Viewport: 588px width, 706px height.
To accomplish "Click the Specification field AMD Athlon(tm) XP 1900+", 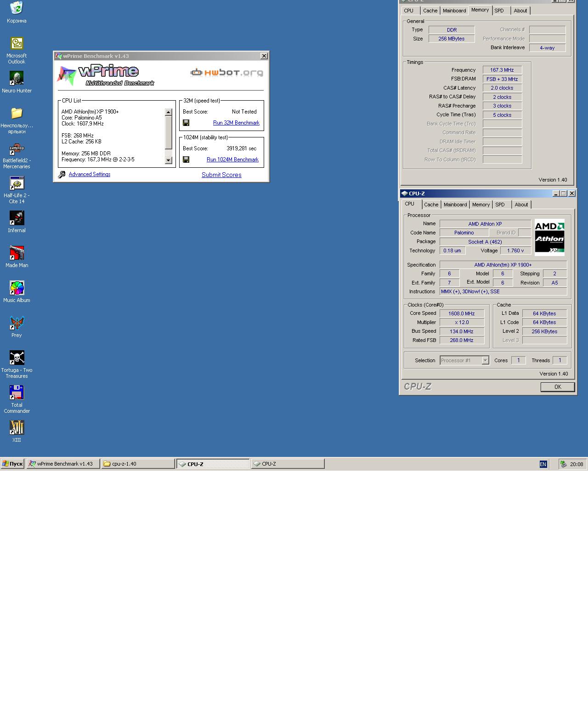I will tap(503, 265).
